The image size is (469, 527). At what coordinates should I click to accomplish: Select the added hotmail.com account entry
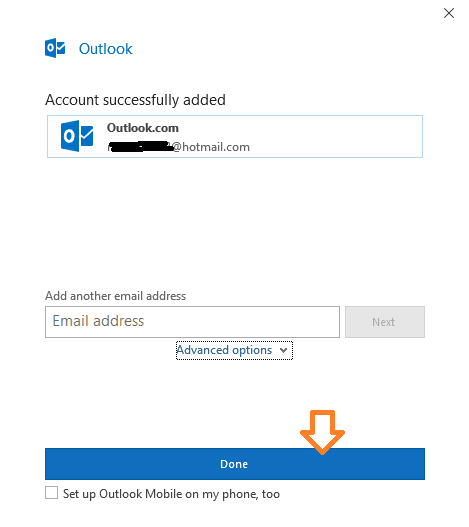(235, 136)
